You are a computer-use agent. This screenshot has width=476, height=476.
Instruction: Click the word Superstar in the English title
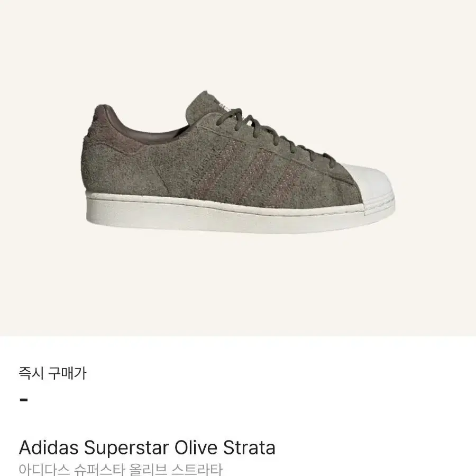[126, 448]
